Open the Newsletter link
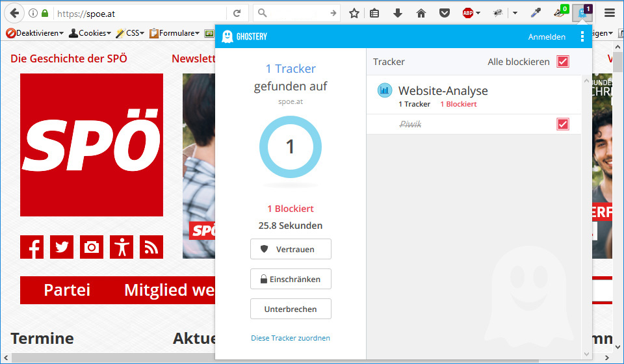Image resolution: width=624 pixels, height=364 pixels. point(194,58)
